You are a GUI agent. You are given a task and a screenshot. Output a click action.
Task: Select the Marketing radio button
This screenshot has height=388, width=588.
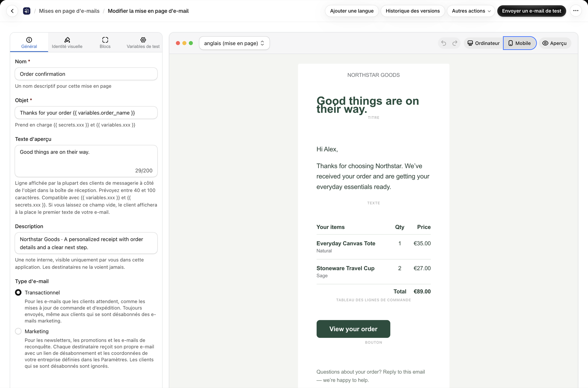pos(18,331)
